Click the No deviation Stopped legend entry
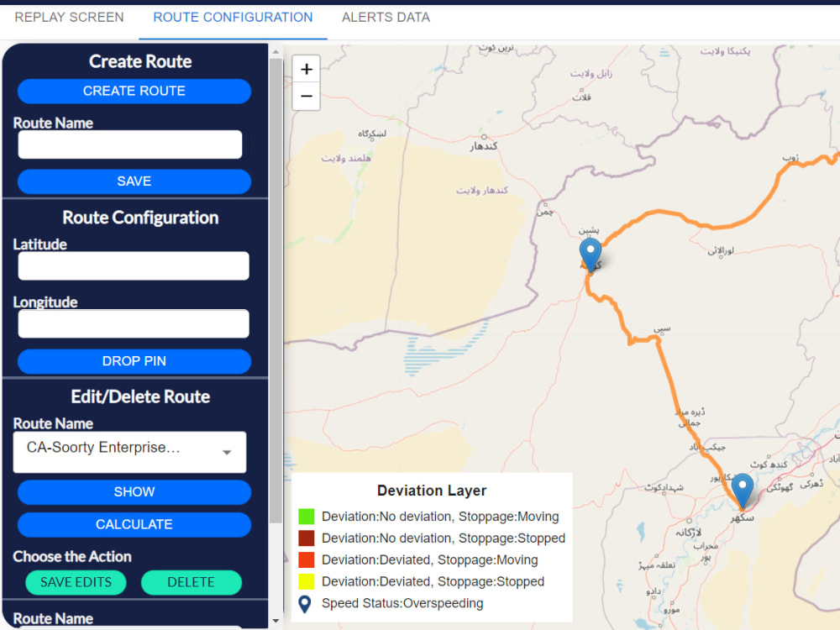Viewport: 840px width, 630px height. [438, 538]
